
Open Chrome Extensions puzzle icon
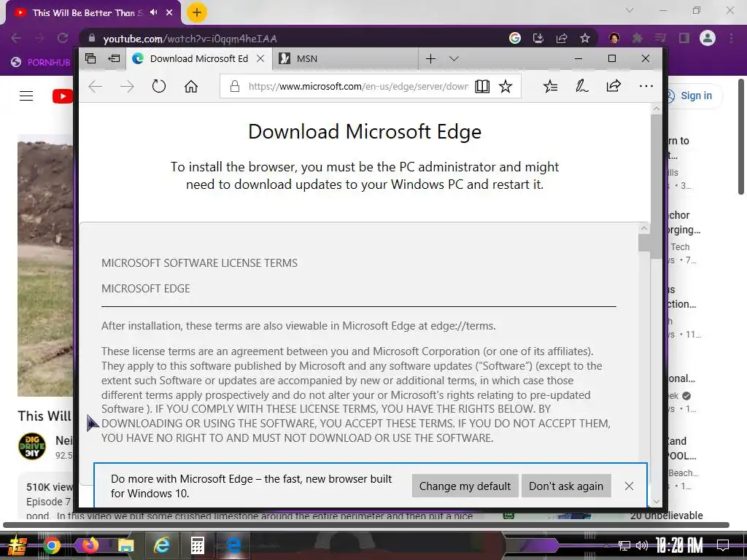638,38
